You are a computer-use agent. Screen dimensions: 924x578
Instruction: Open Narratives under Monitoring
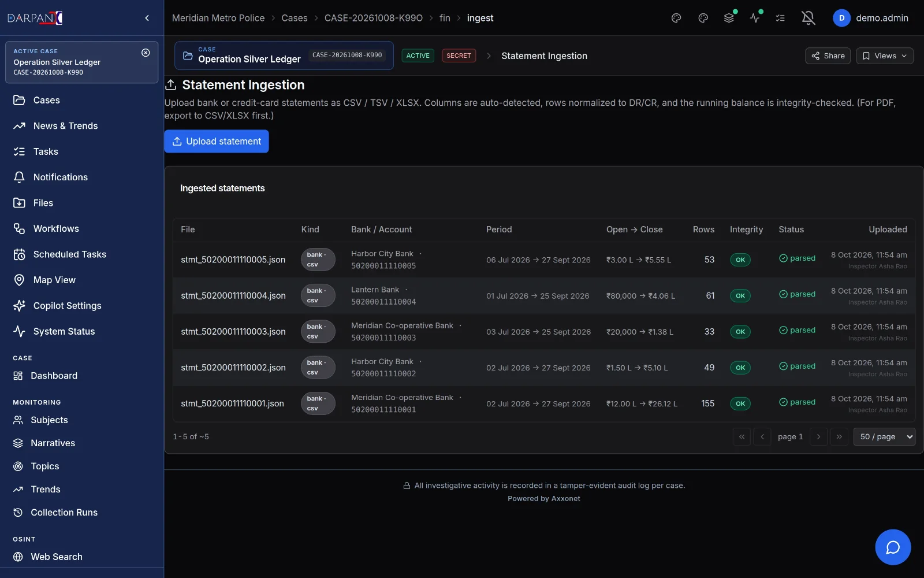82,443
